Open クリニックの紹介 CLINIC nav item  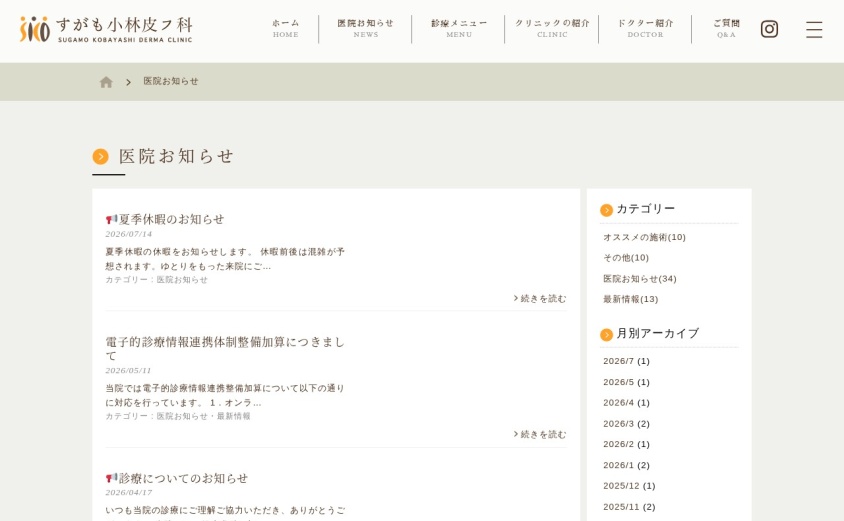point(552,29)
